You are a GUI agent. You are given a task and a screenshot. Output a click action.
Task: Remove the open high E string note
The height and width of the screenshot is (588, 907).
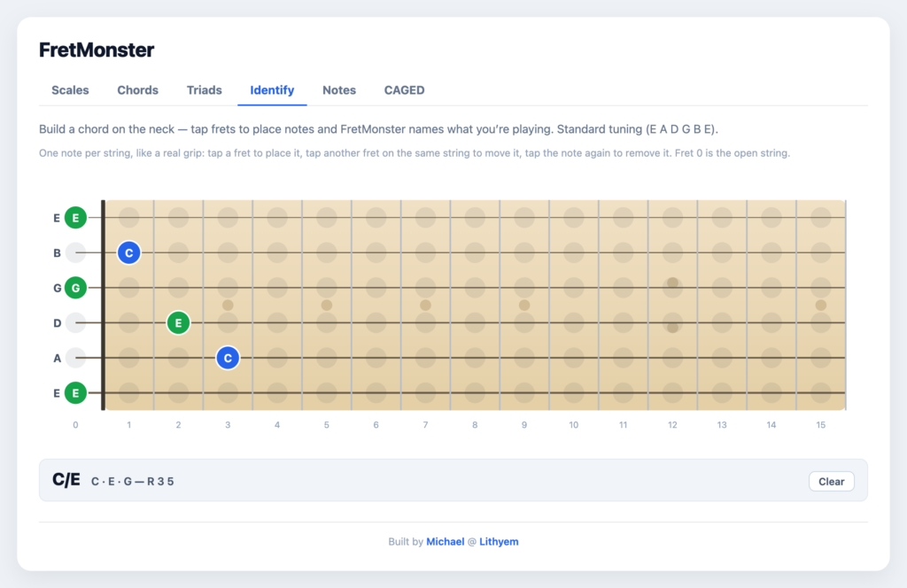[75, 218]
